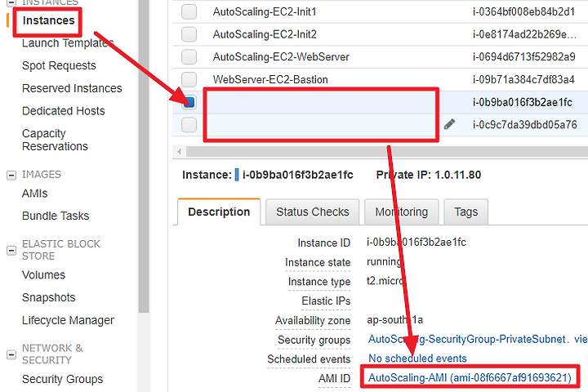Open Security Groups in sidebar
Image resolution: width=588 pixels, height=392 pixels.
tap(62, 379)
